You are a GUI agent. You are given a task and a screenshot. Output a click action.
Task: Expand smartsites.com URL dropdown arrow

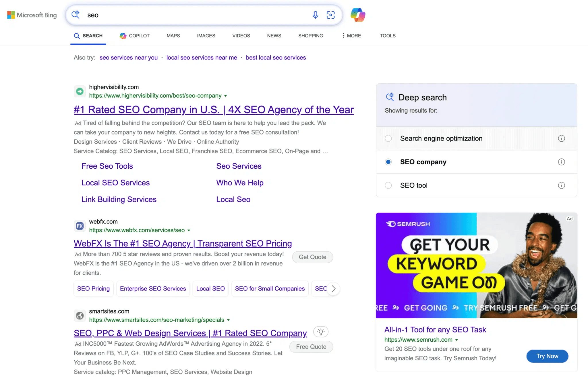228,320
